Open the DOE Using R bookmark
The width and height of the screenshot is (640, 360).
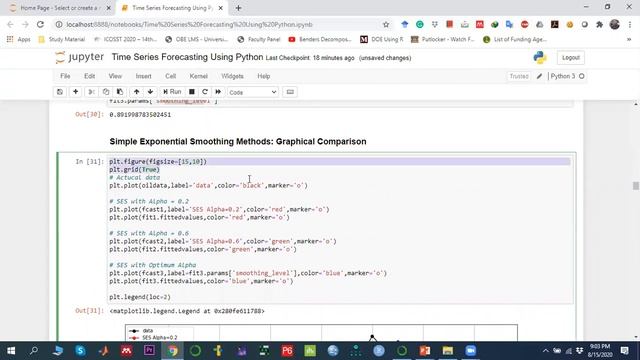pos(382,40)
